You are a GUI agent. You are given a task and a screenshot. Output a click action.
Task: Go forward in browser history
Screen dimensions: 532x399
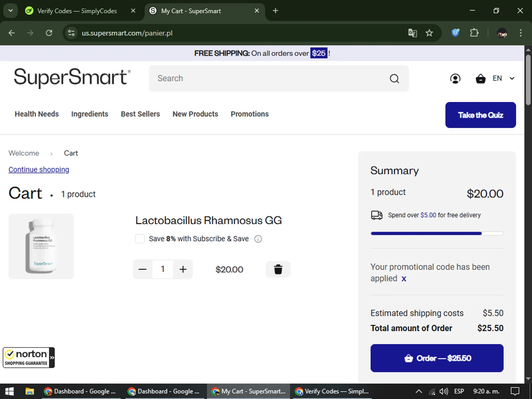pyautogui.click(x=30, y=33)
